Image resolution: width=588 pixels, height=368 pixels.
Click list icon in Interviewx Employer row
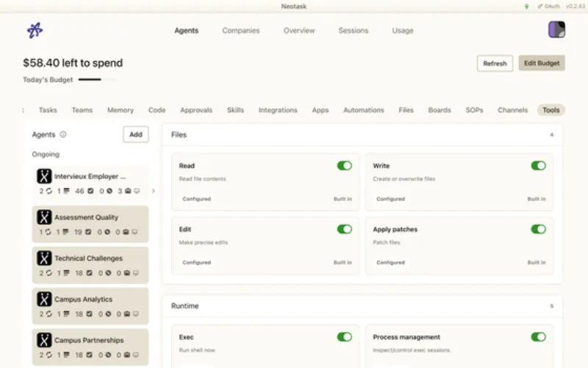tap(66, 191)
